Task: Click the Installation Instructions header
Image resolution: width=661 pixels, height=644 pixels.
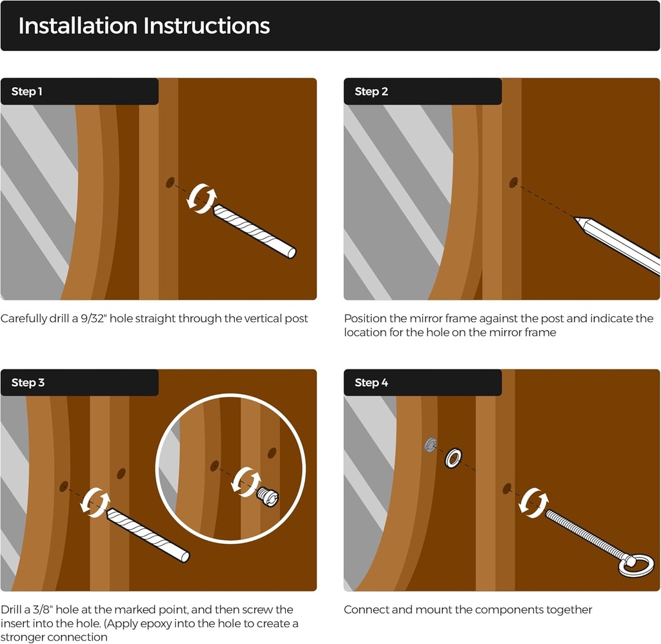Action: 144,26
